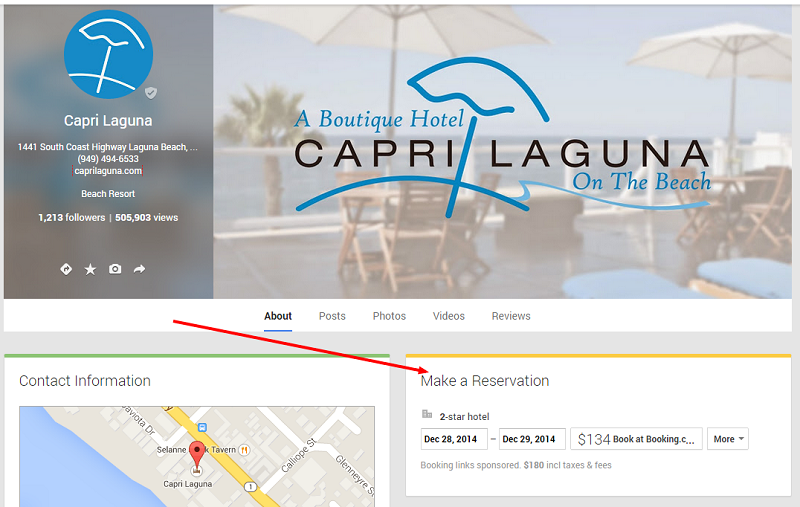Click the directions diamond icon
The height and width of the screenshot is (507, 800).
tap(66, 269)
